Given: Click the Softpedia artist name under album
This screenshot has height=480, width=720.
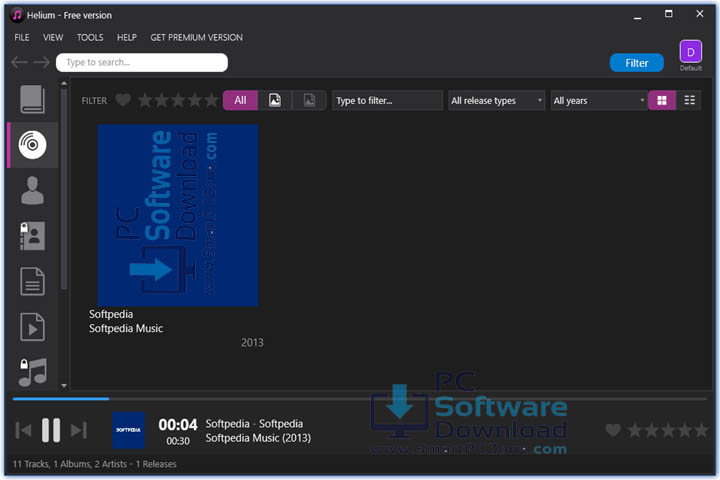Looking at the screenshot, I should point(111,314).
